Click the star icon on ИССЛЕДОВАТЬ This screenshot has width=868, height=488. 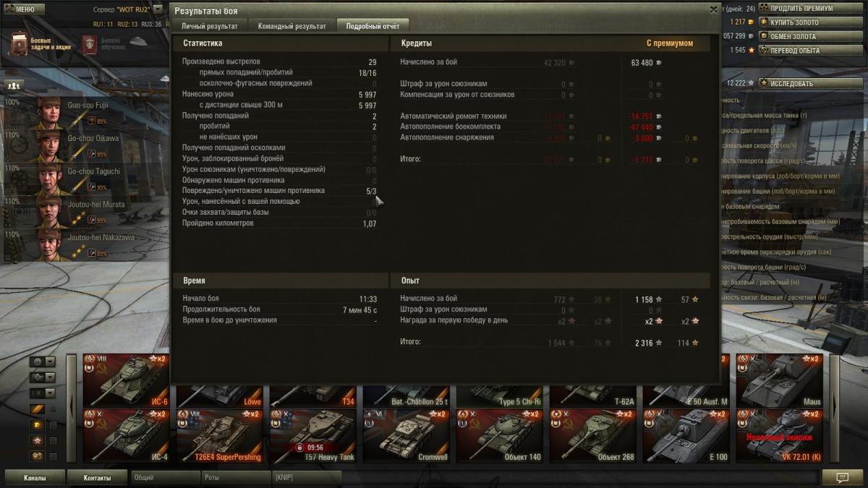click(x=765, y=83)
